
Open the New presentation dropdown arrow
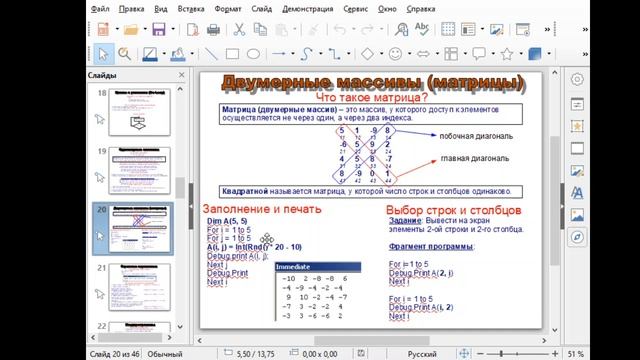point(117,29)
